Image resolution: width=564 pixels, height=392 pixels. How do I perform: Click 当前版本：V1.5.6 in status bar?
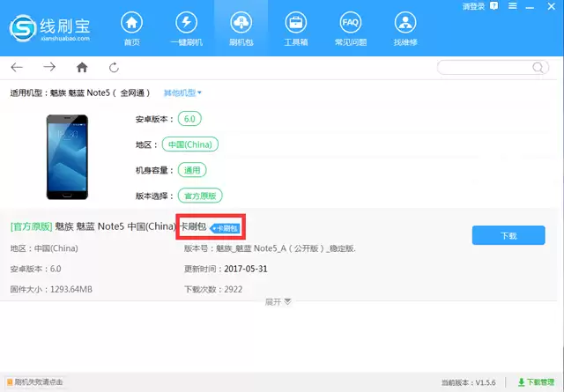pyautogui.click(x=469, y=382)
